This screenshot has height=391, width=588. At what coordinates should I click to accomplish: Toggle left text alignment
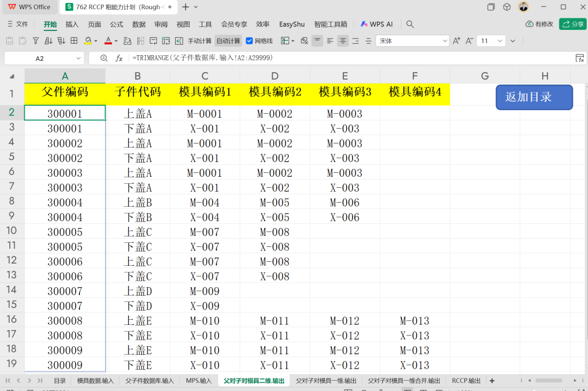pos(330,41)
